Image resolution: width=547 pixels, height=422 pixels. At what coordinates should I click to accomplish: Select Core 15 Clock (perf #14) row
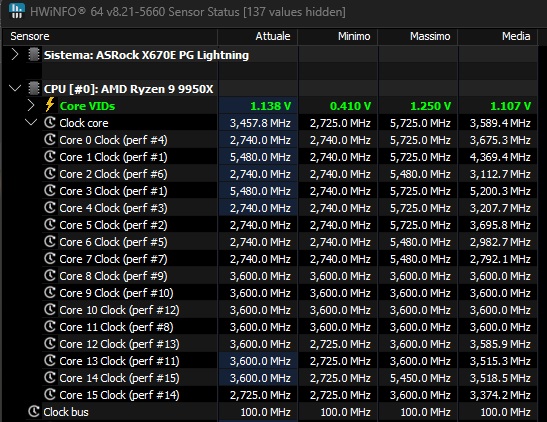(119, 395)
